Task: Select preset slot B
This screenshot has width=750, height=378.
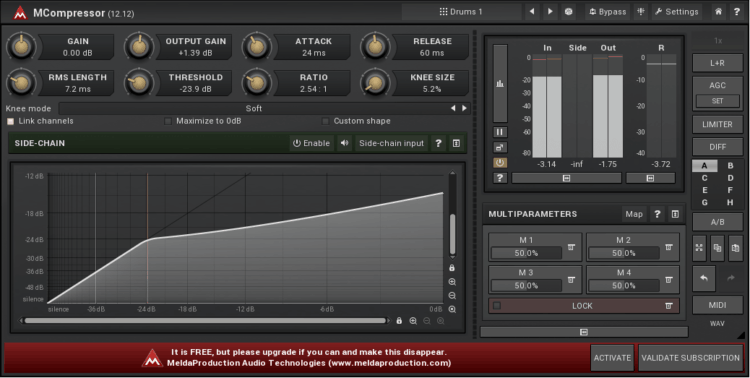Action: point(730,166)
